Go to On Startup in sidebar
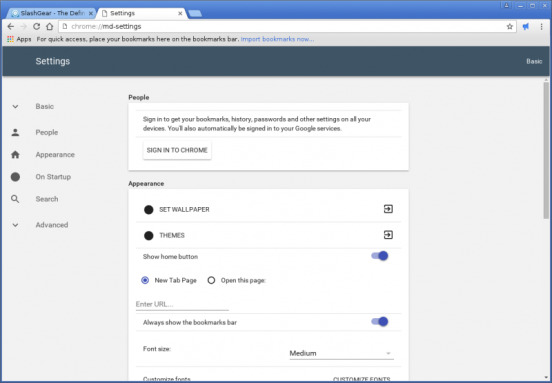The height and width of the screenshot is (383, 552). click(53, 177)
